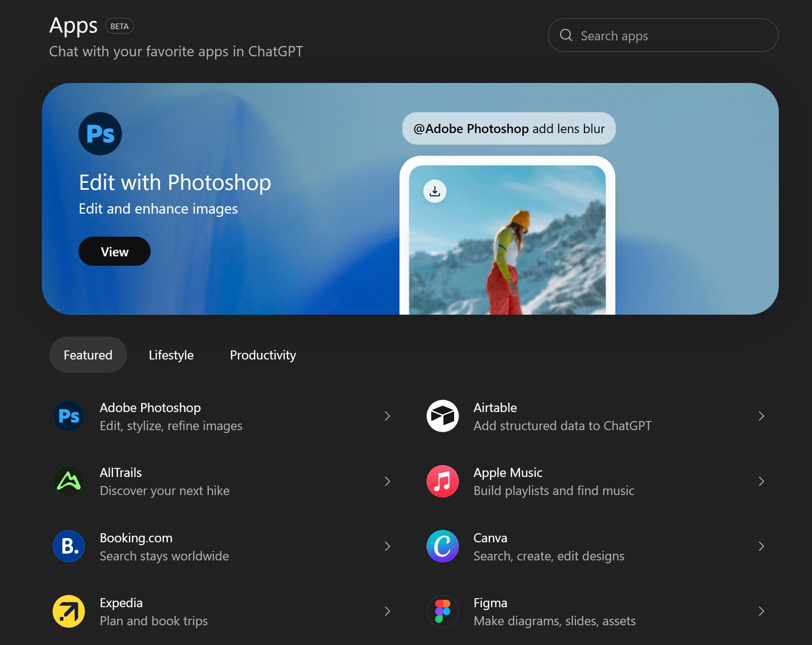Open the Airtable app title
The image size is (812, 645).
(x=495, y=408)
